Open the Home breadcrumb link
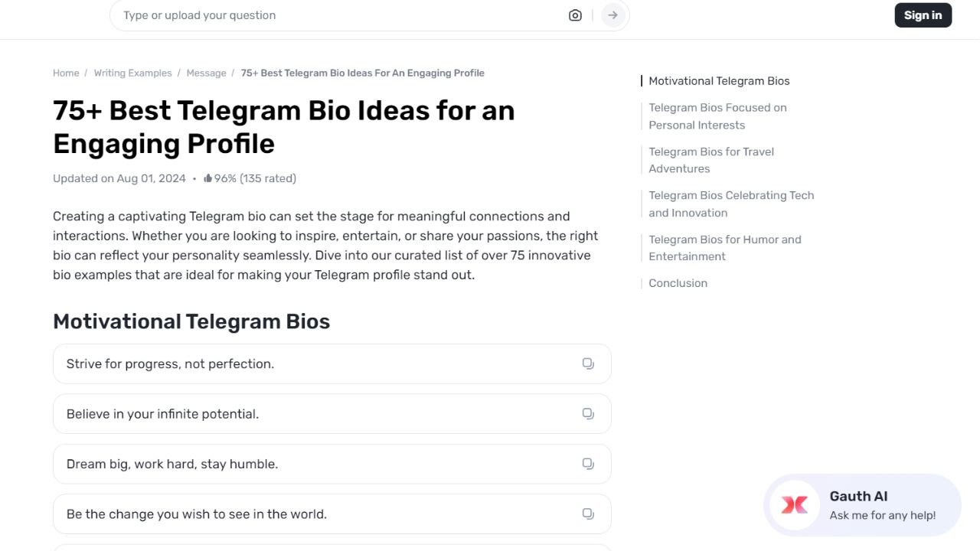This screenshot has height=551, width=980. tap(66, 73)
